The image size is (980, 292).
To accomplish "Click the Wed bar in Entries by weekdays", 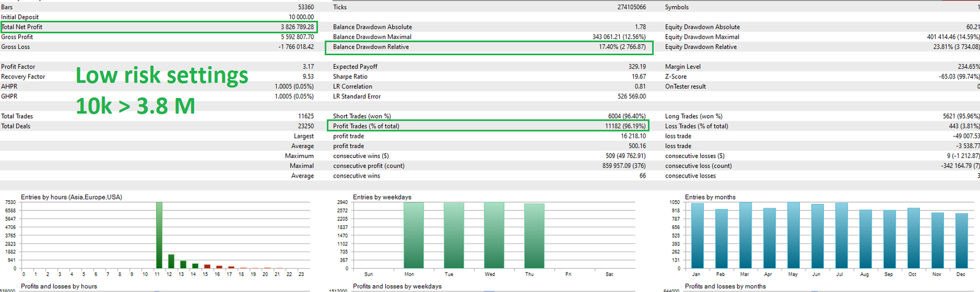I will click(494, 235).
